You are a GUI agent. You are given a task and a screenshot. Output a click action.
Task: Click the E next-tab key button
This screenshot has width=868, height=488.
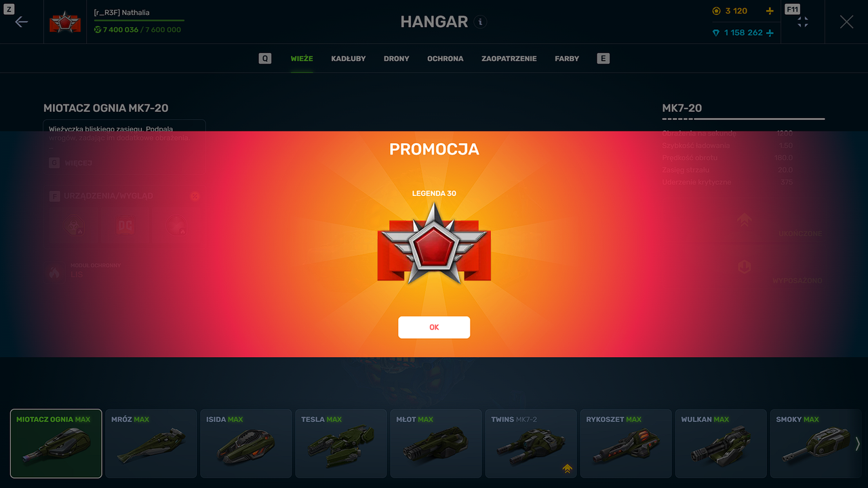point(604,58)
